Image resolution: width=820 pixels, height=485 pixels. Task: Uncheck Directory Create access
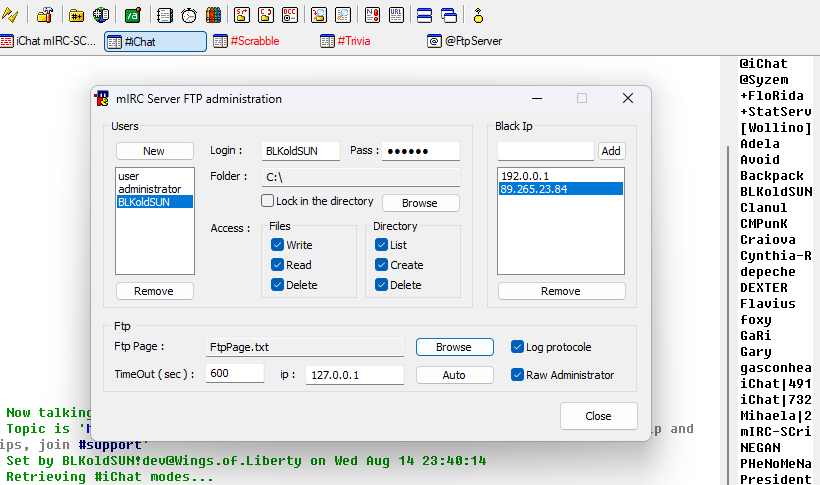381,265
